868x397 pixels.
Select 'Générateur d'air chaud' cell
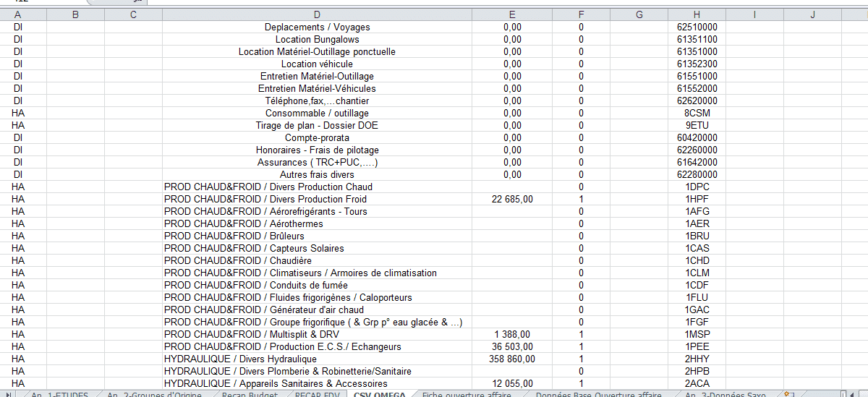pyautogui.click(x=317, y=310)
